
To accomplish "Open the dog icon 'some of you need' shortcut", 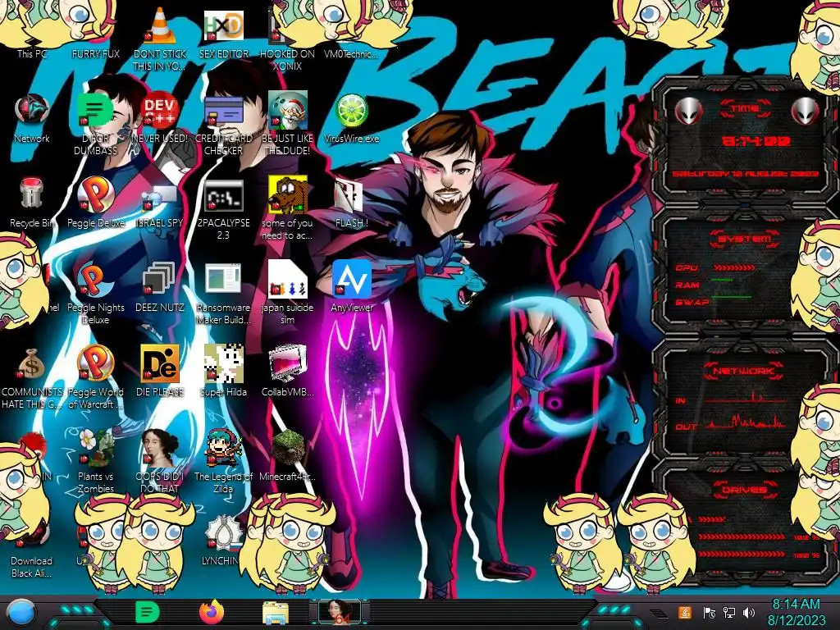I will tap(287, 209).
